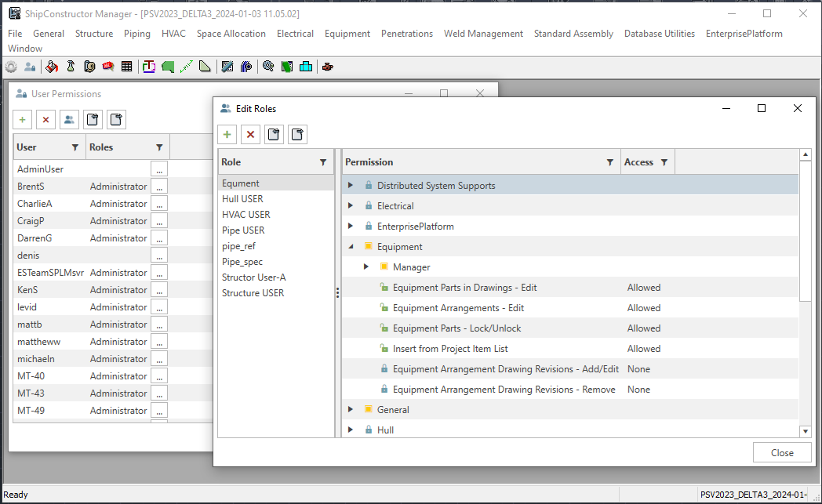Click the spray bottle toolbar icon
The width and height of the screenshot is (822, 504).
click(x=71, y=67)
